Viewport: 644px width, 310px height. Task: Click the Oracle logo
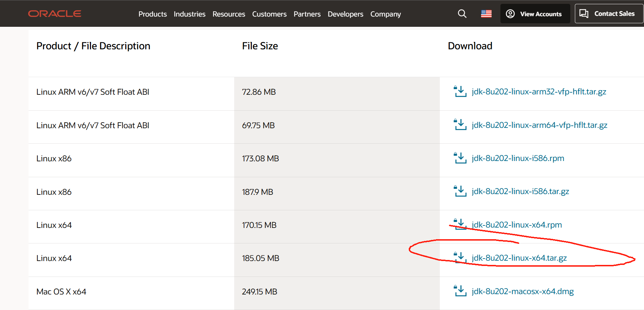(55, 14)
